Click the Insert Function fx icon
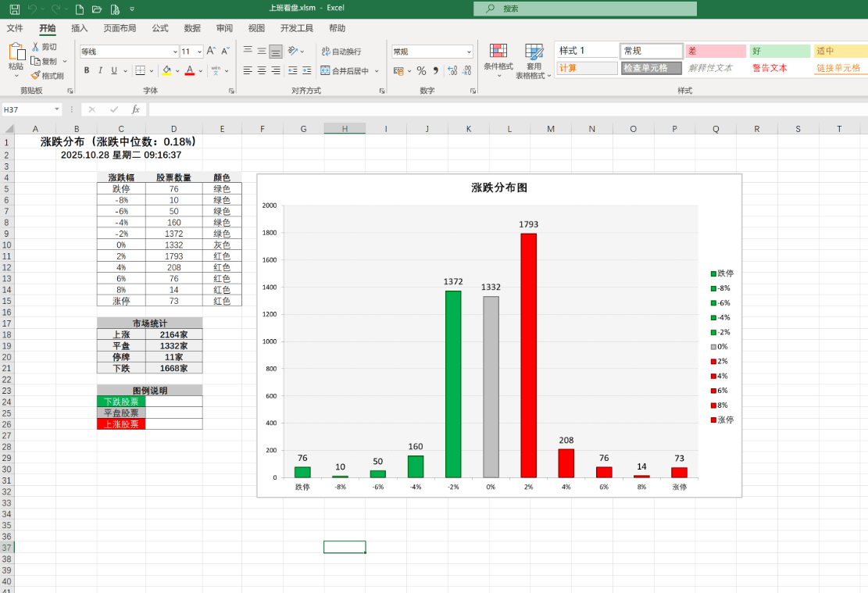 coord(135,109)
